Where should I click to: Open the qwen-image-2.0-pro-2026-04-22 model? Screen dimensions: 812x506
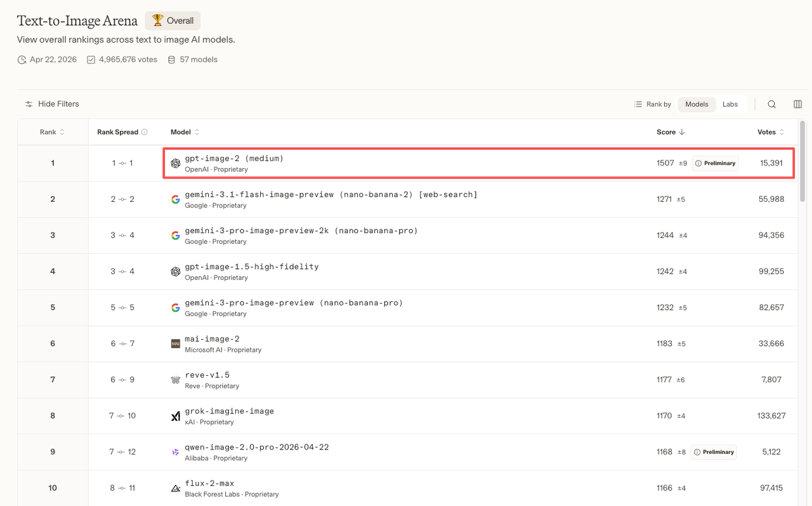coord(257,448)
